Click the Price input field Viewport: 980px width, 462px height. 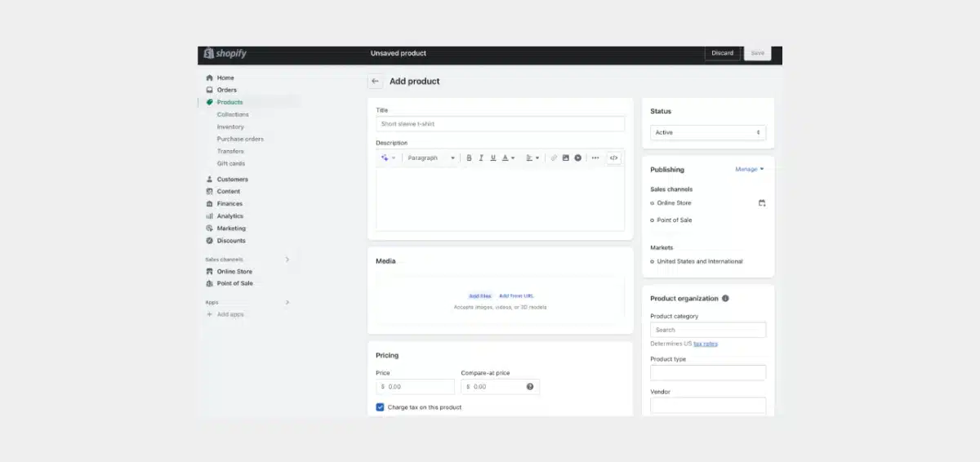[x=415, y=387]
